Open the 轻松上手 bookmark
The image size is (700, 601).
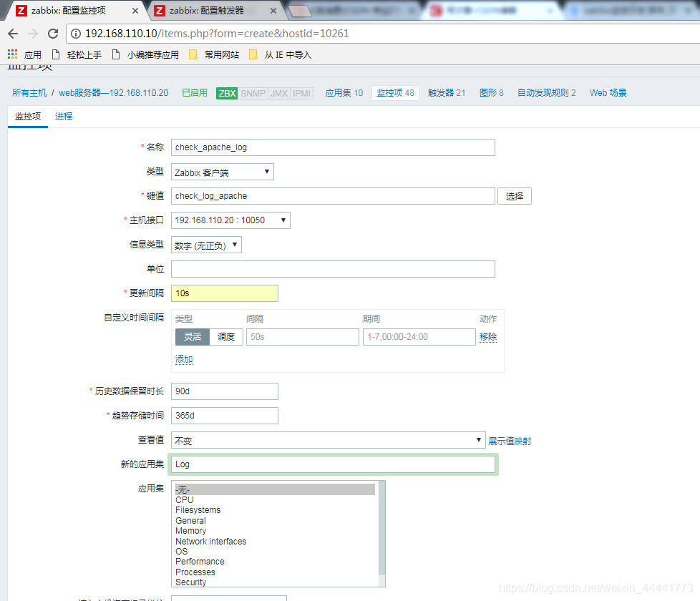(77, 54)
